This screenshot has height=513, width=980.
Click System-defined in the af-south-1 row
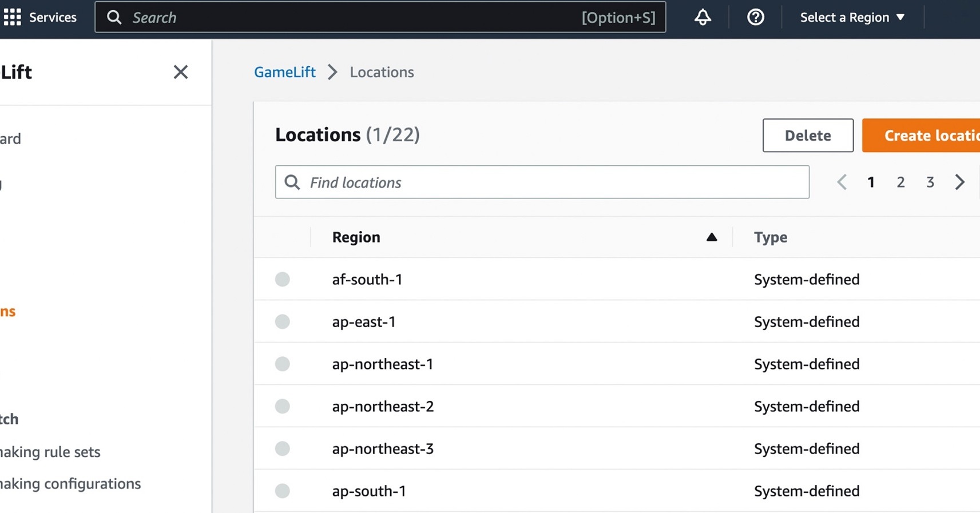807,279
